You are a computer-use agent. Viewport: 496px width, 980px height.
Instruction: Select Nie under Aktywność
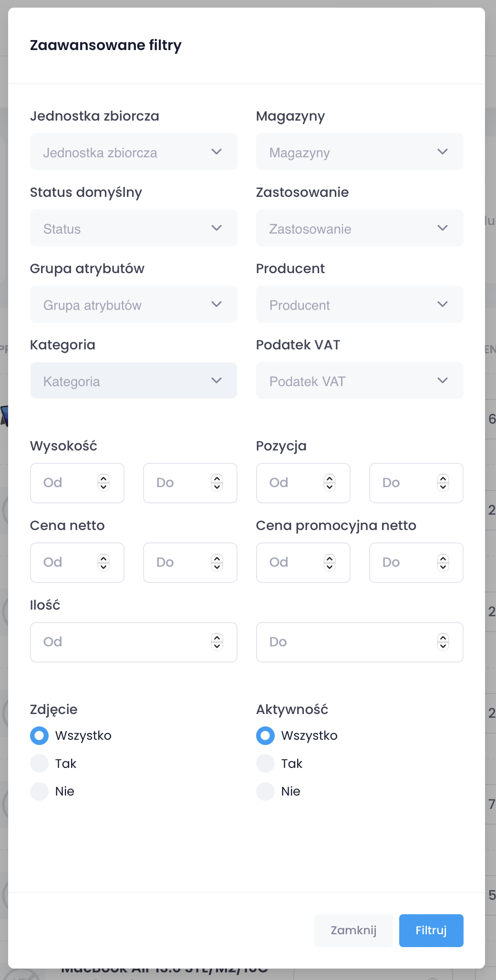point(266,791)
